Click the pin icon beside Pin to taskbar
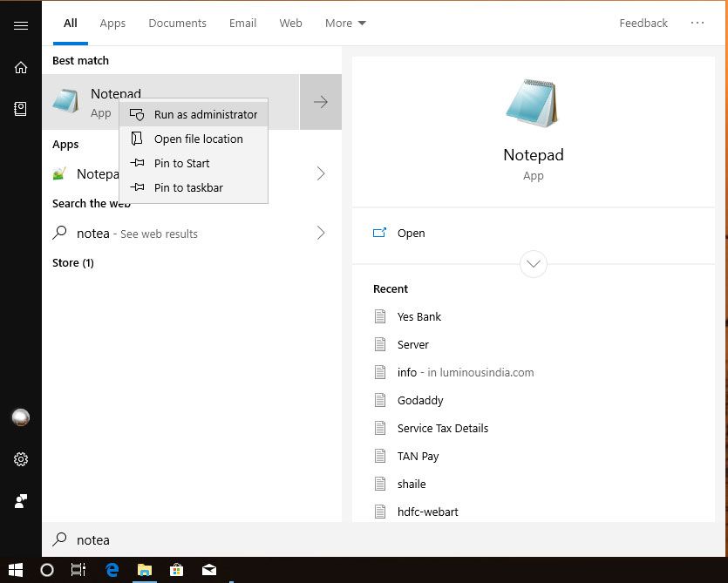The width and height of the screenshot is (728, 583). pos(137,187)
